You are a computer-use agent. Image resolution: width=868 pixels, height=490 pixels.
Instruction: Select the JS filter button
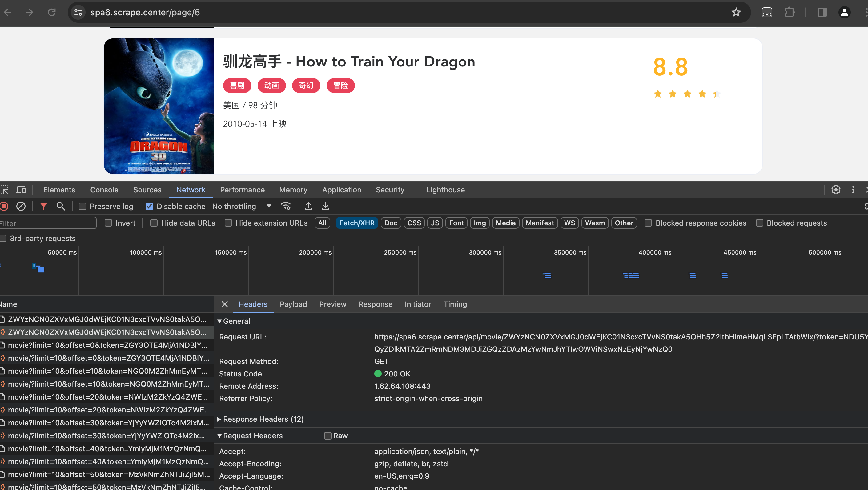(x=435, y=223)
